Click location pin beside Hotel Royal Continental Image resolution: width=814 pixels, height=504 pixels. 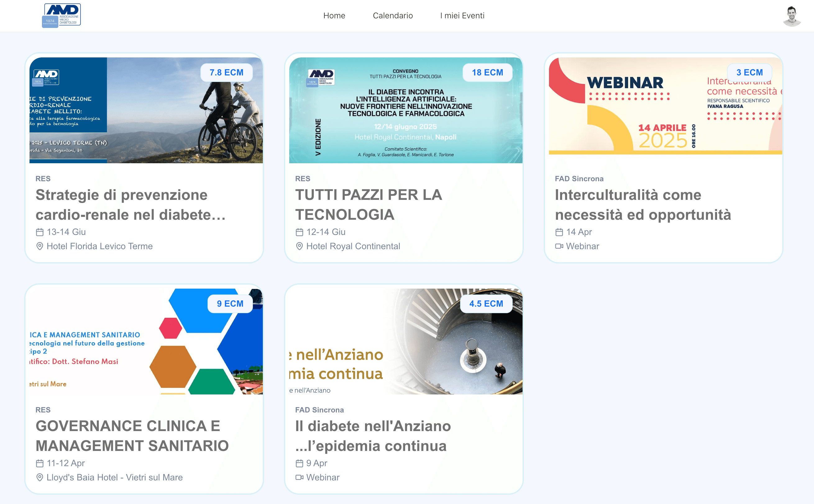[299, 246]
